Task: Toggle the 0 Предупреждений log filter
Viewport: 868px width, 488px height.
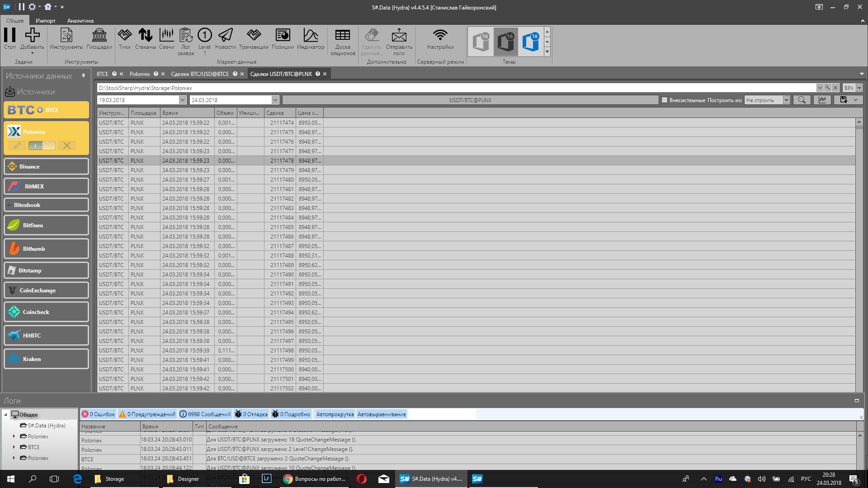Action: click(x=147, y=414)
